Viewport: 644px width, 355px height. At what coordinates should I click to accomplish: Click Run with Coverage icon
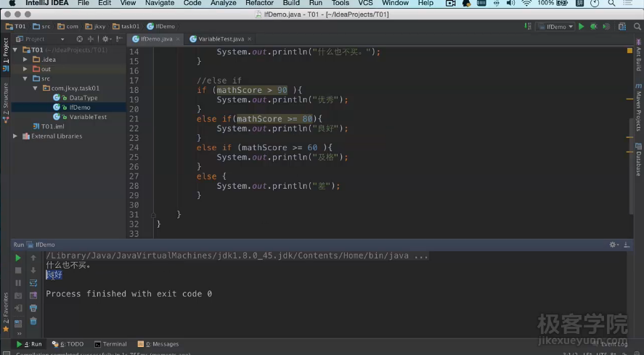pyautogui.click(x=605, y=27)
